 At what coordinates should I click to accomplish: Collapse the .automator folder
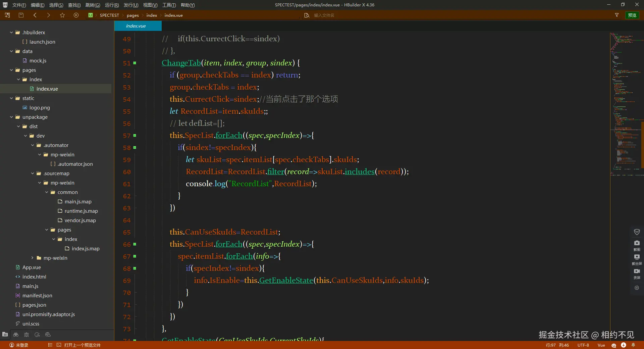[33, 145]
